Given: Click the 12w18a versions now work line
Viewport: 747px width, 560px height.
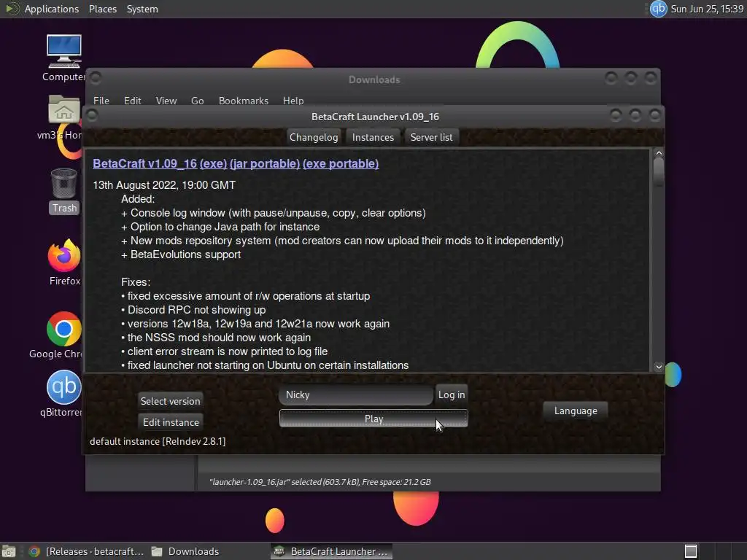Looking at the screenshot, I should pyautogui.click(x=255, y=323).
